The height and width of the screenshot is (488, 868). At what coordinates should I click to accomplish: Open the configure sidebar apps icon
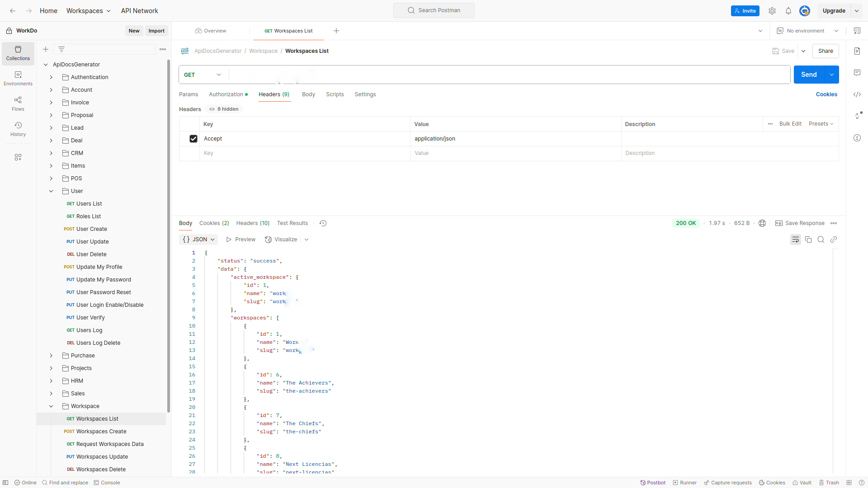coord(18,157)
